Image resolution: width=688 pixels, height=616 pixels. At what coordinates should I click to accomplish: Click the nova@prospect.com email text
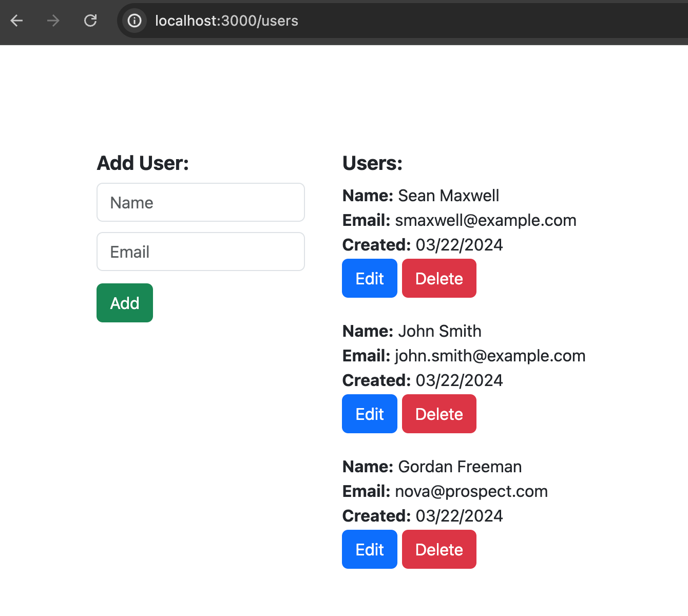[471, 491]
